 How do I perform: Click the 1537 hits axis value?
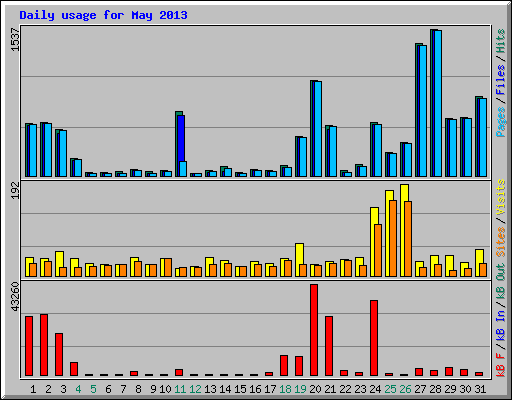(x=15, y=40)
